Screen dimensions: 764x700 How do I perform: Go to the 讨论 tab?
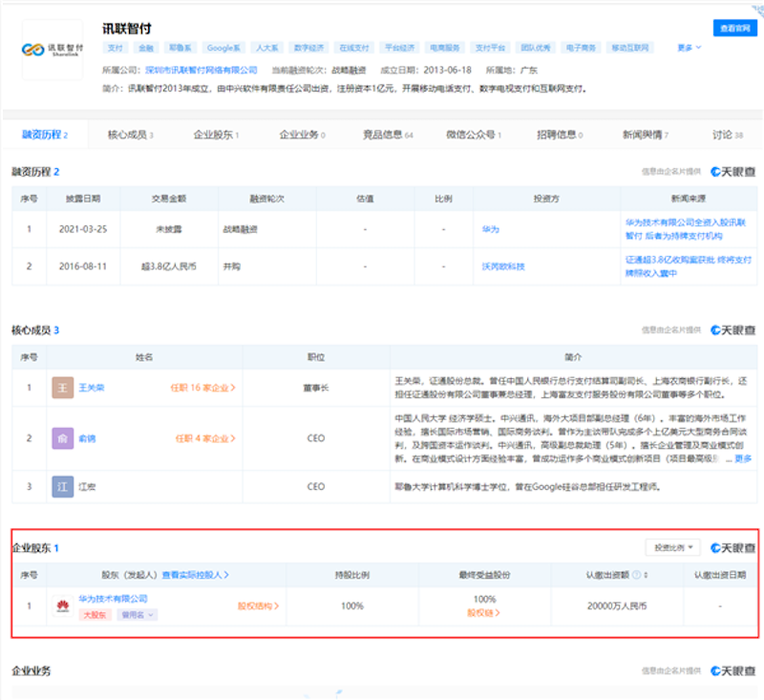(728, 135)
